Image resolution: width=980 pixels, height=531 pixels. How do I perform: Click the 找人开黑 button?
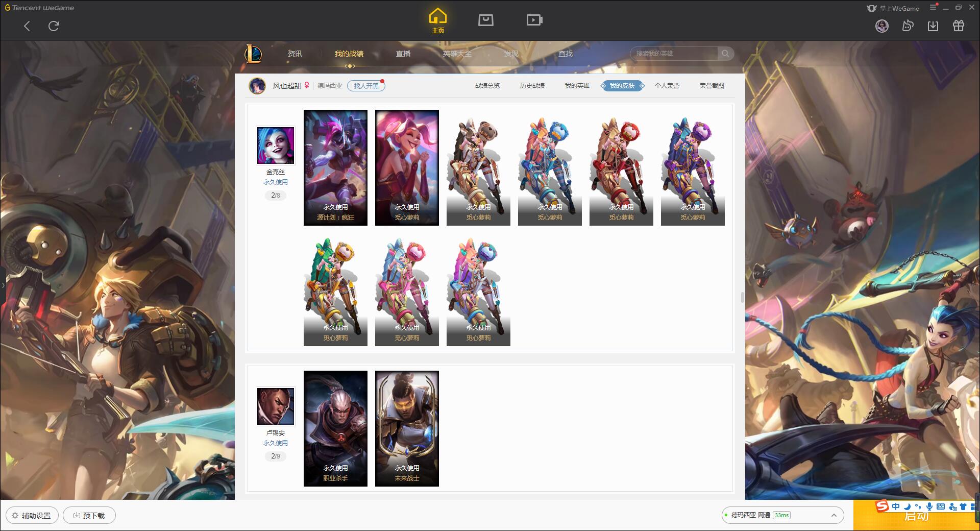(x=366, y=86)
